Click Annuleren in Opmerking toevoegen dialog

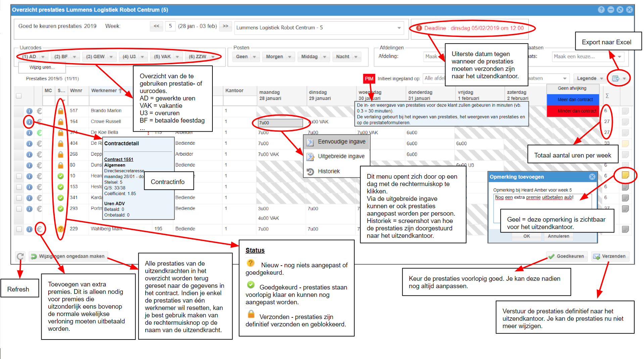[x=558, y=236]
